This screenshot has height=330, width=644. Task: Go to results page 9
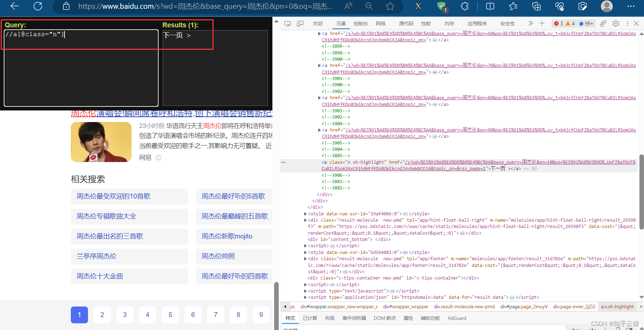(x=261, y=315)
